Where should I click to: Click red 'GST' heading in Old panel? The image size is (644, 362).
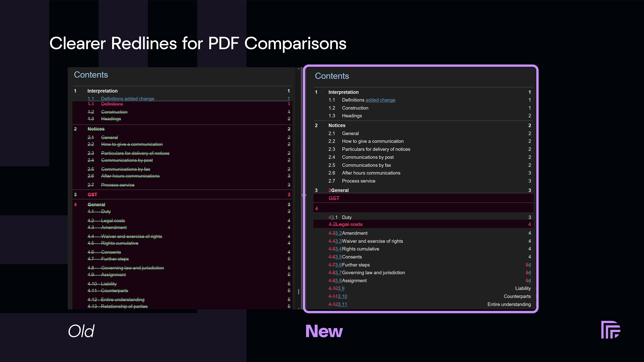[x=92, y=195]
